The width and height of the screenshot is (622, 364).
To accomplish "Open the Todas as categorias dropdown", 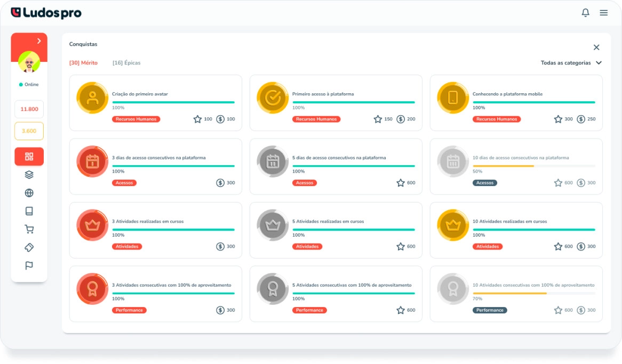I will tap(571, 63).
